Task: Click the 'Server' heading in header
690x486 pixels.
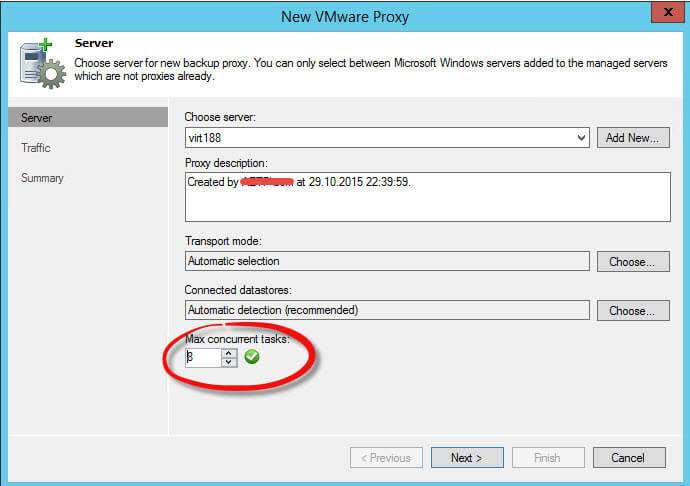Action: coord(94,43)
